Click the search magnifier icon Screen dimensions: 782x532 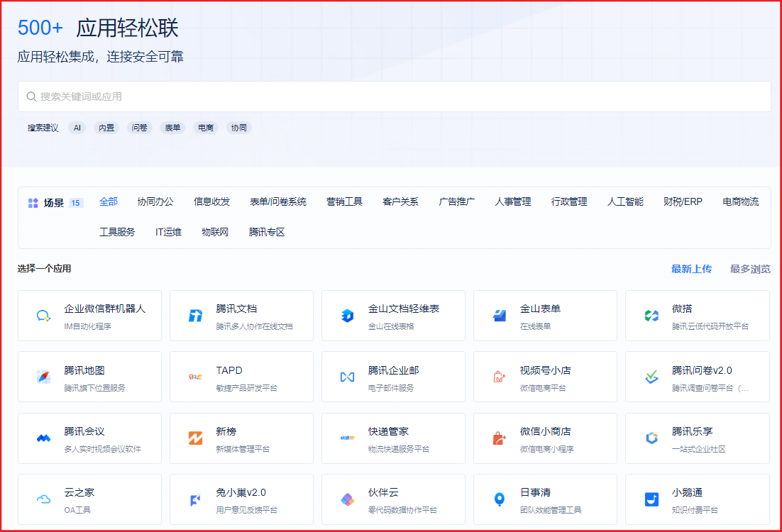pos(31,96)
